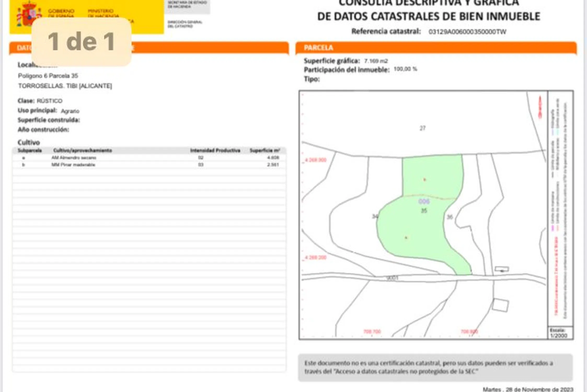The width and height of the screenshot is (587, 392).
Task: Click parcel number 27 label on map
Action: click(x=423, y=128)
